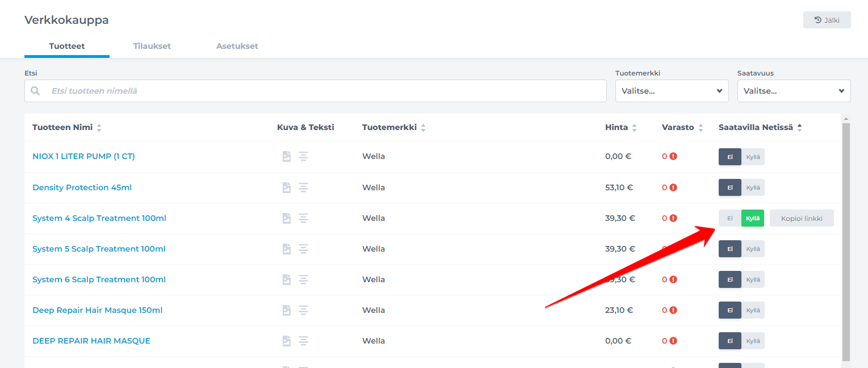Select the 53,10 € price of Density Protection

(x=619, y=187)
